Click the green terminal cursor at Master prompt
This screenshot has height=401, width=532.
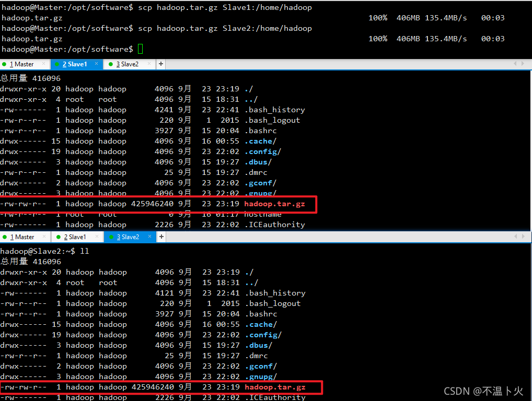tap(141, 49)
